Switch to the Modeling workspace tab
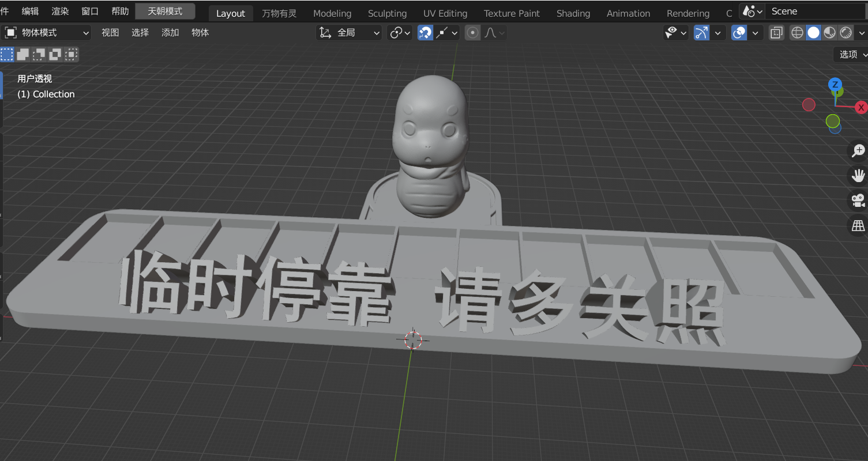 tap(332, 13)
